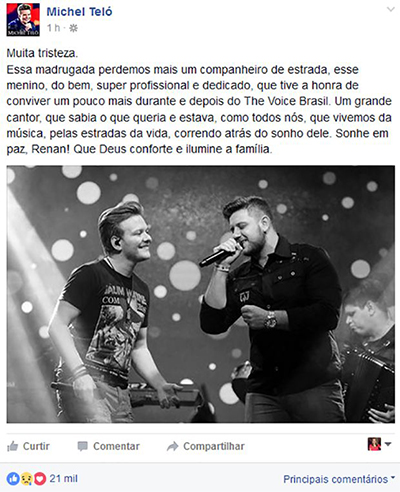400x492 pixels.
Task: Open the 1 h post timestamp
Action: (53, 28)
